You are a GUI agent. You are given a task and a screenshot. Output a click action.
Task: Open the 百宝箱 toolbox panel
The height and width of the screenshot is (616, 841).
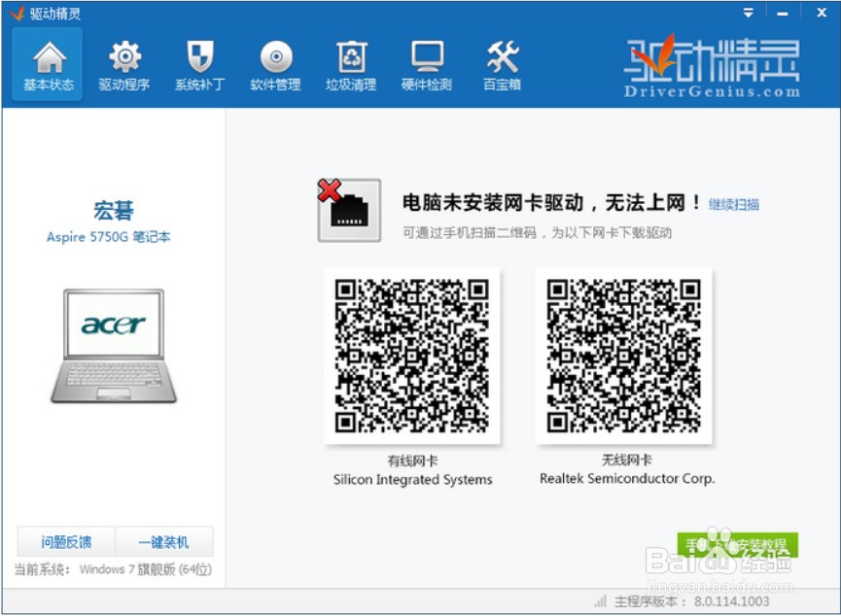tap(500, 64)
